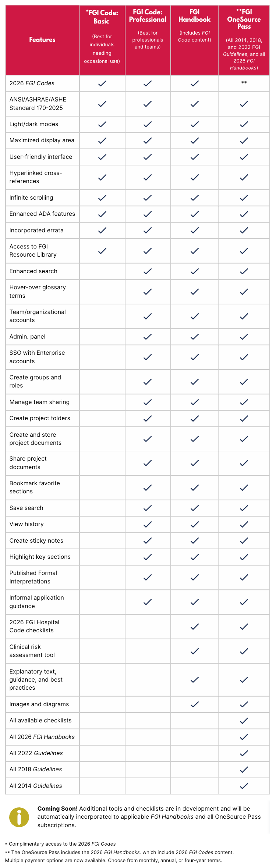The height and width of the screenshot is (868, 276).
Task: Click the SSO with Enterprise accounts row label
Action: [x=37, y=357]
